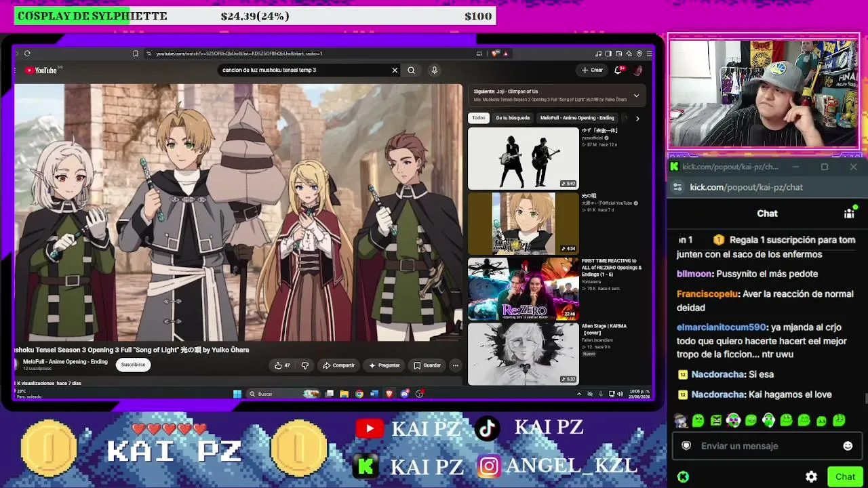Screen dimensions: 868x488
Task: Open Kick chat users list icon
Action: 849,213
